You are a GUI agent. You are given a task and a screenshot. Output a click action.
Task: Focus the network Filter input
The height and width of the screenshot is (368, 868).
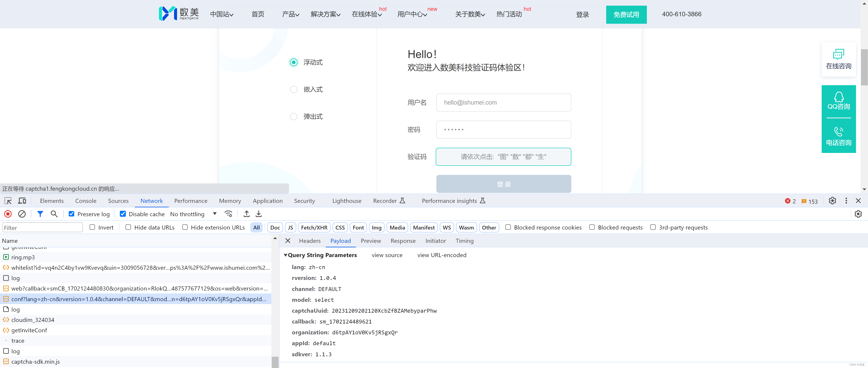pos(43,228)
